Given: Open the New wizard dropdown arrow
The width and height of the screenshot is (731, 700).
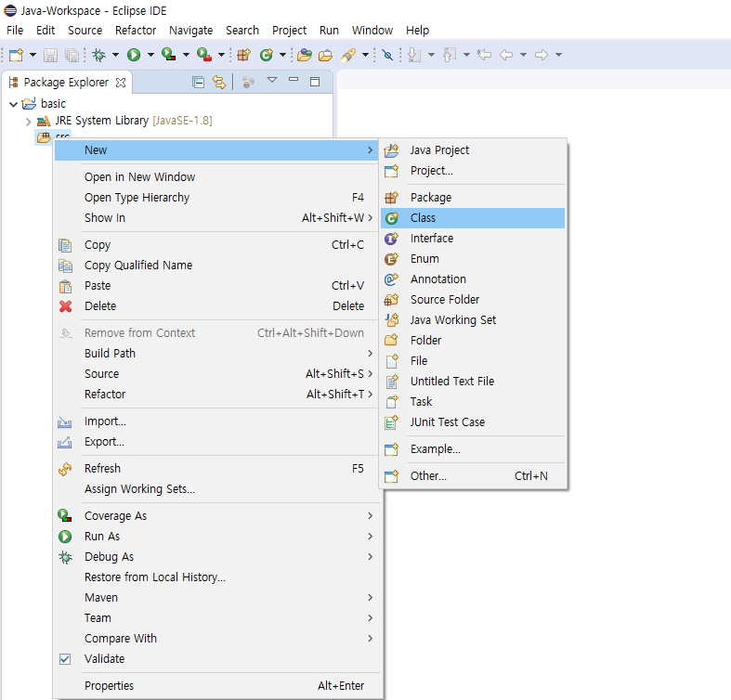Looking at the screenshot, I should [33, 55].
